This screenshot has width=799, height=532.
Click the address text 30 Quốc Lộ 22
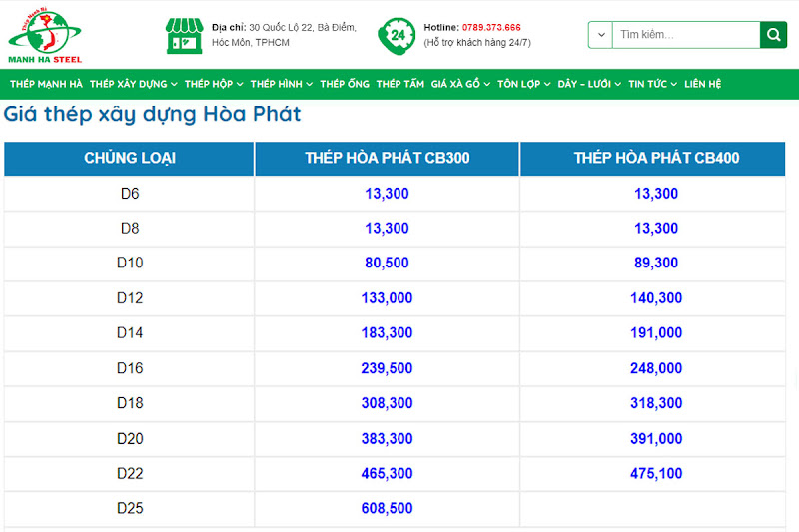[280, 28]
